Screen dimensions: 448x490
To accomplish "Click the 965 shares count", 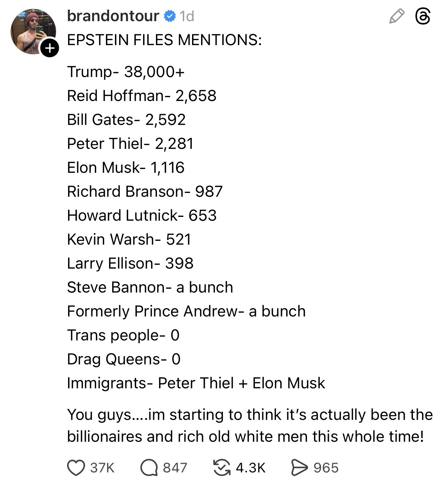I will pyautogui.click(x=326, y=468).
